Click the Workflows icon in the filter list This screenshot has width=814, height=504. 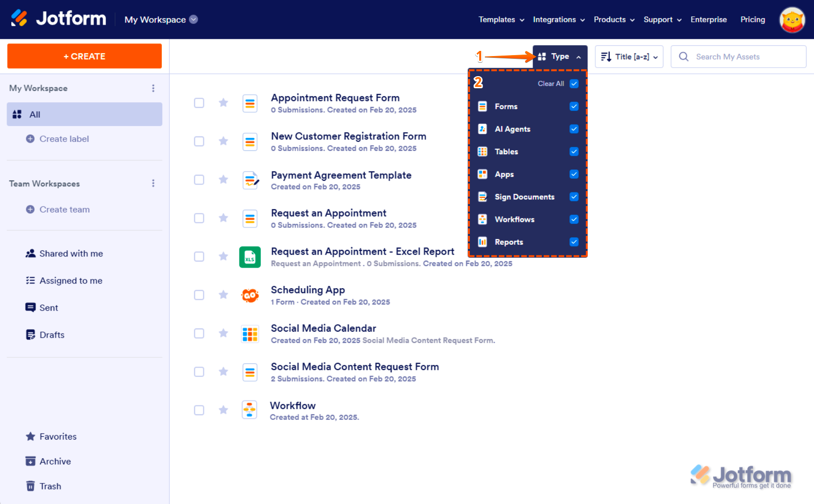tap(482, 219)
